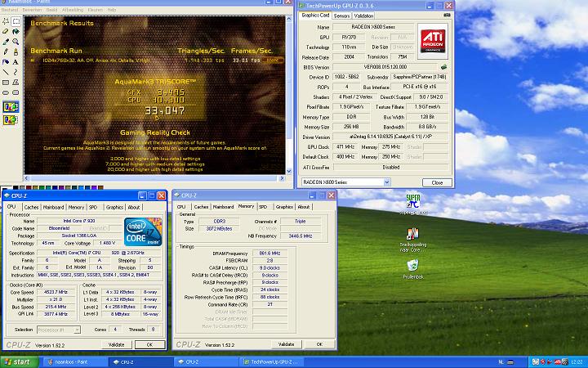Open the Graphics tab in right CPU-Z window
588x368 pixels.
284,207
